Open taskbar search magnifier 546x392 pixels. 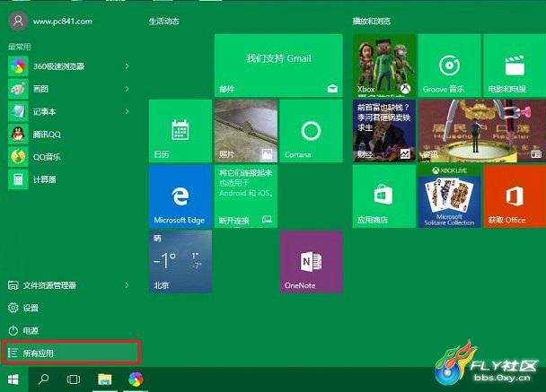tap(43, 379)
